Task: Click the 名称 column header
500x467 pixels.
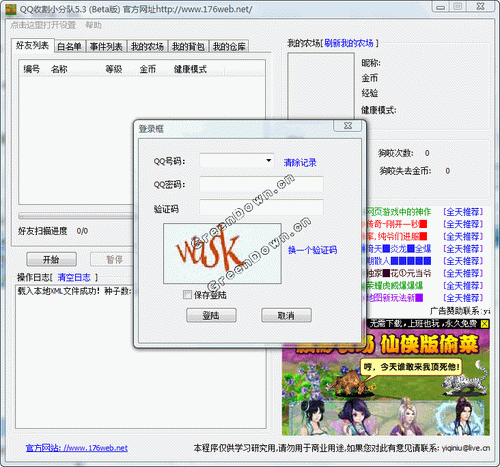Action: click(59, 69)
